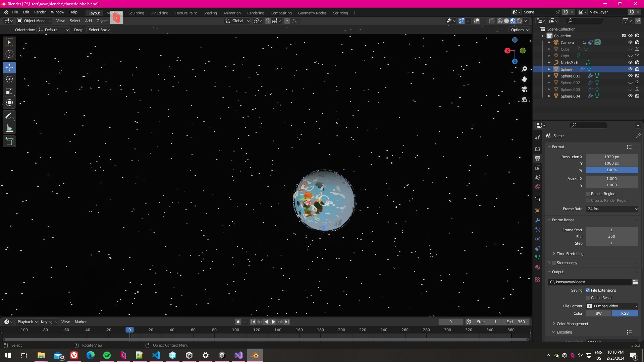Switch to the Shading workspace tab
Image resolution: width=644 pixels, height=362 pixels.
pyautogui.click(x=210, y=13)
